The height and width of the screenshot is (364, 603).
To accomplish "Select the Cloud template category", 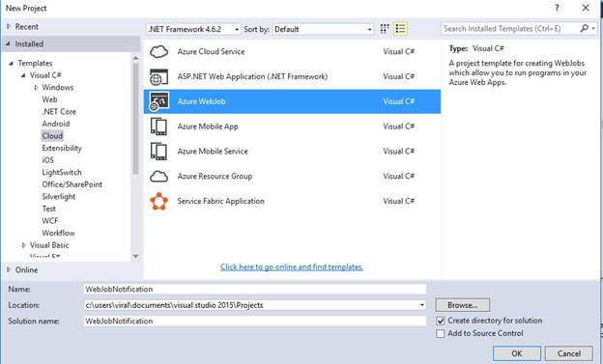I will [x=52, y=136].
